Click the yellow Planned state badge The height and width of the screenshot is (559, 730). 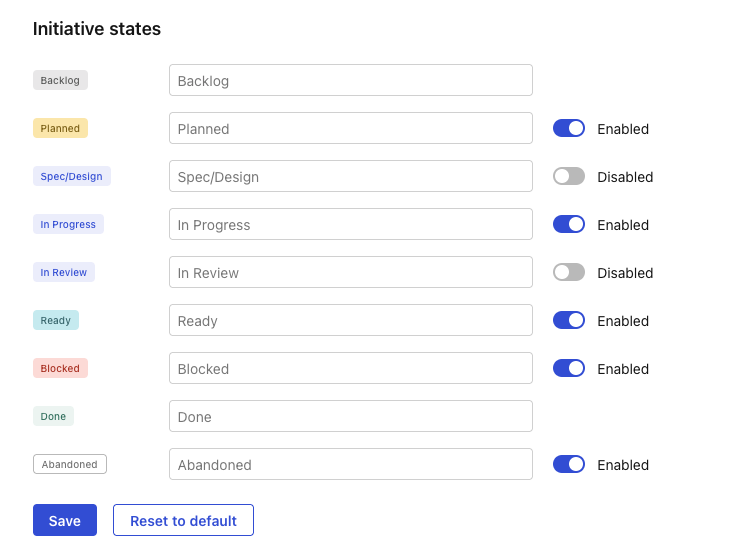[60, 128]
